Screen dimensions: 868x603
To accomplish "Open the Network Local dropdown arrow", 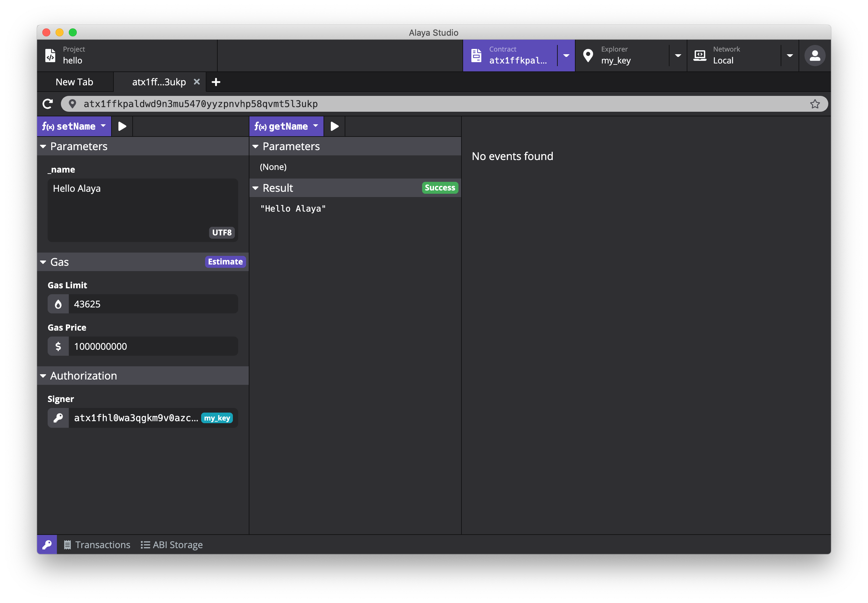I will pos(790,56).
